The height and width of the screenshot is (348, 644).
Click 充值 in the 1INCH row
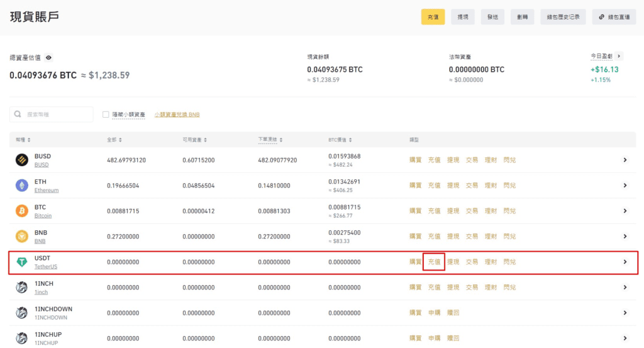(x=434, y=287)
